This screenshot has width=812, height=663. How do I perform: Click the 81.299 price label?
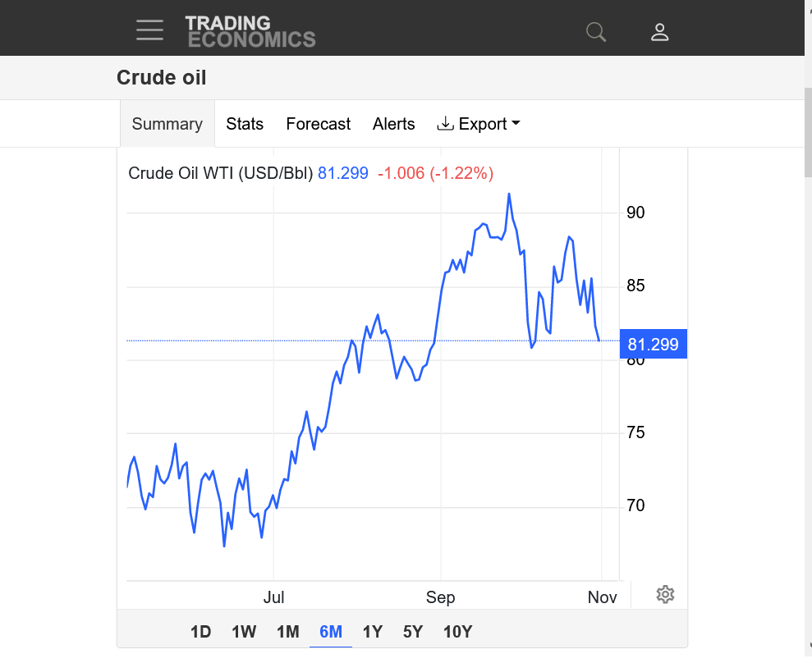653,344
